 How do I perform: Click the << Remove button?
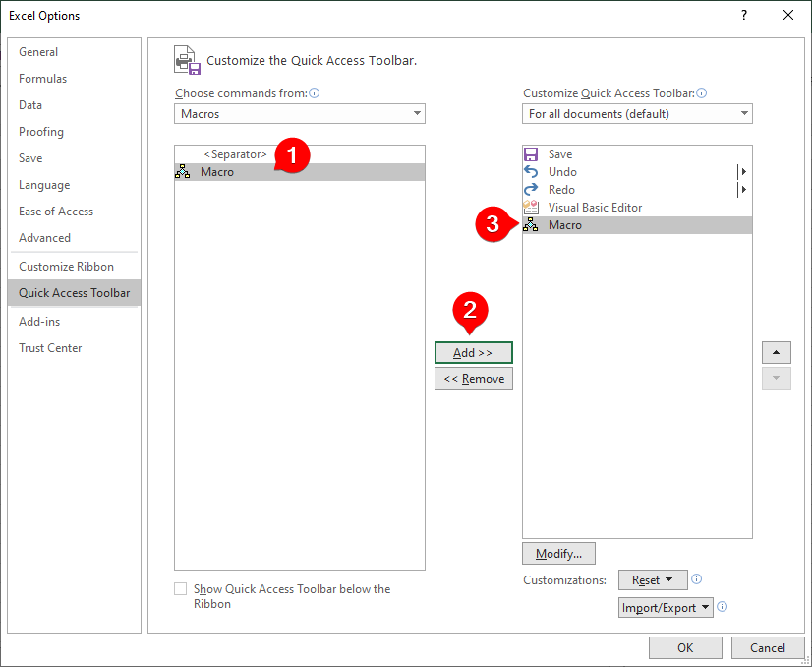(473, 379)
